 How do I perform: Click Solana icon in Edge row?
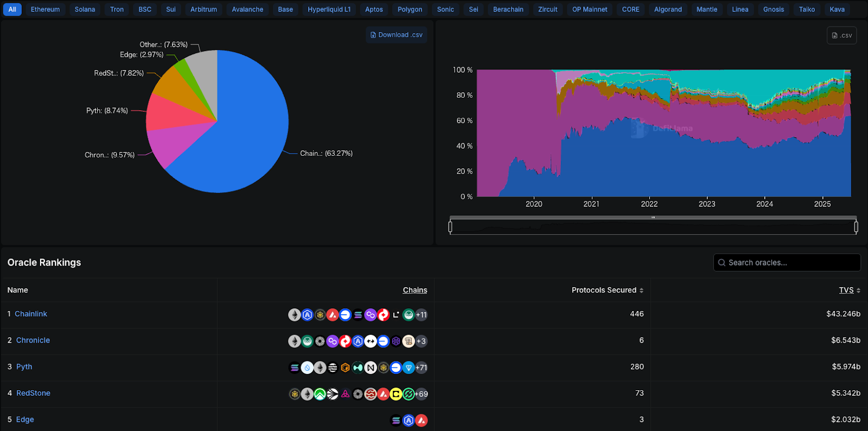pos(396,420)
